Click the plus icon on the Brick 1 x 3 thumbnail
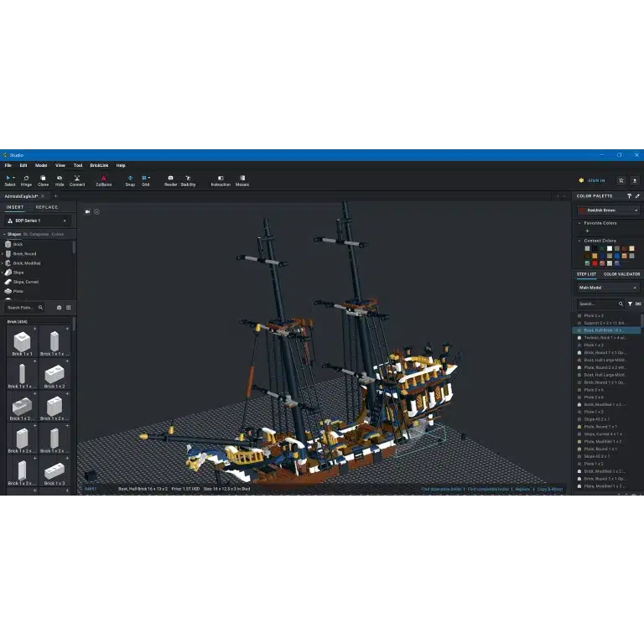 click(67, 459)
